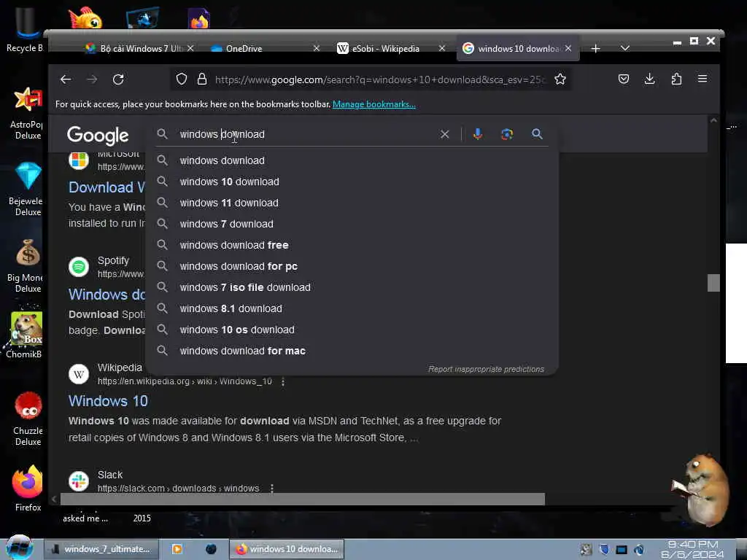The image size is (747, 560).
Task: Open the Save to Pocket icon
Action: [623, 79]
